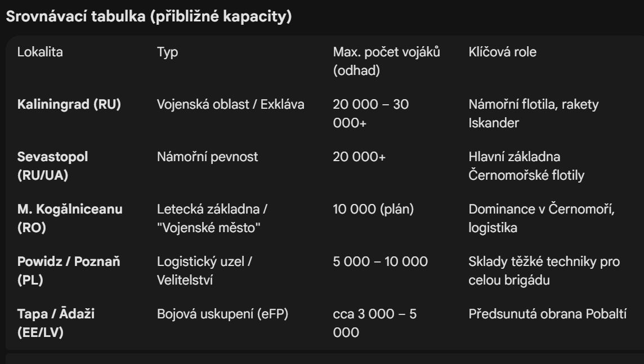Image resolution: width=644 pixels, height=364 pixels.
Task: Click the "Hlavní základna Černomořské flotily" cell
Action: [x=526, y=166]
